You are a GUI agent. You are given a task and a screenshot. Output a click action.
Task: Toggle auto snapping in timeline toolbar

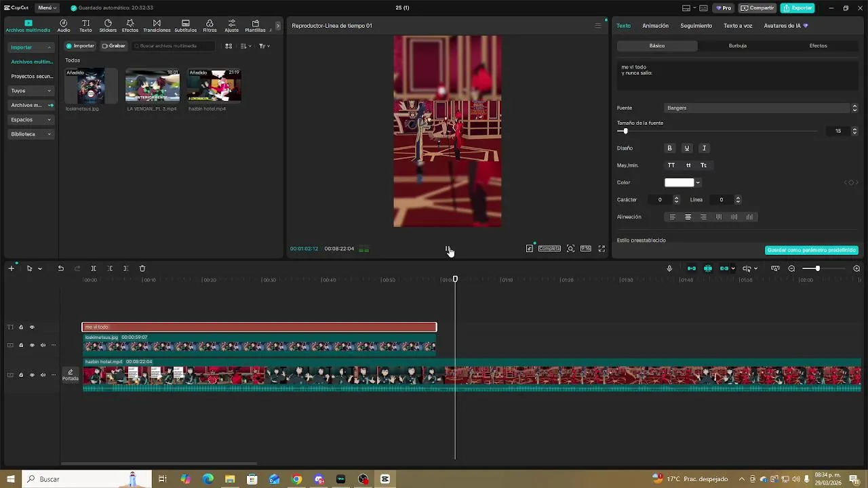[x=708, y=268]
